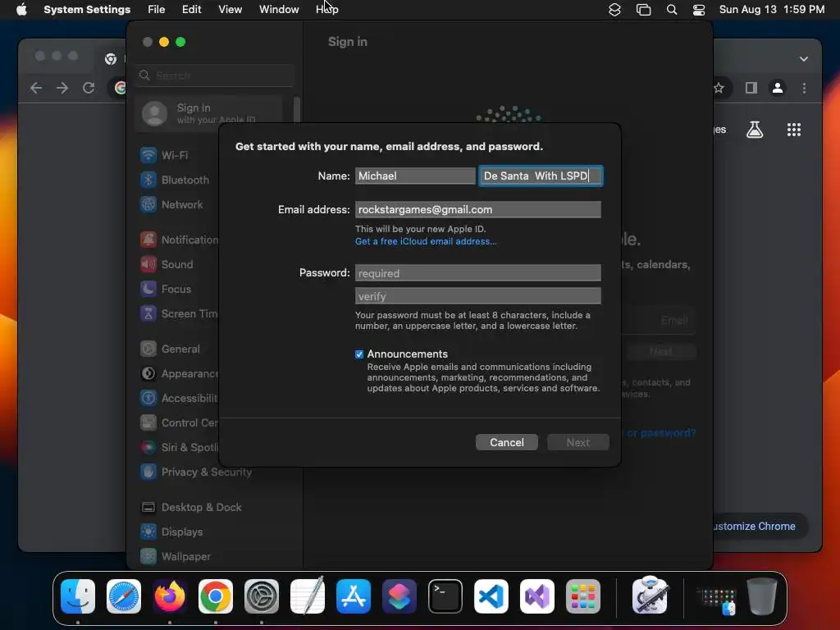840x630 pixels.
Task: Open Terminal from the Dock
Action: (445, 596)
